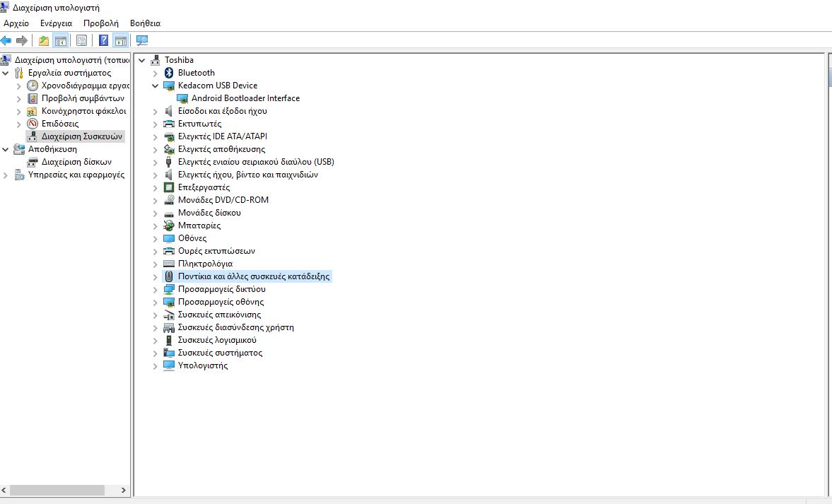Toggle the Show/Hide Console Tree button
The width and height of the screenshot is (832, 504).
click(61, 40)
